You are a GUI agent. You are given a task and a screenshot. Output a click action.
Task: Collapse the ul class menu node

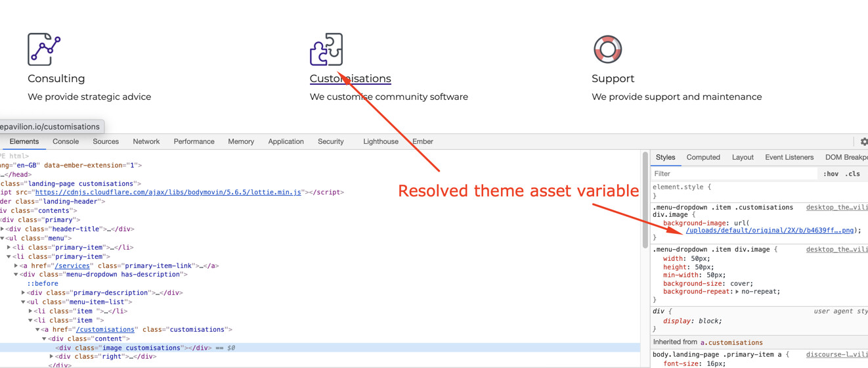click(3, 239)
